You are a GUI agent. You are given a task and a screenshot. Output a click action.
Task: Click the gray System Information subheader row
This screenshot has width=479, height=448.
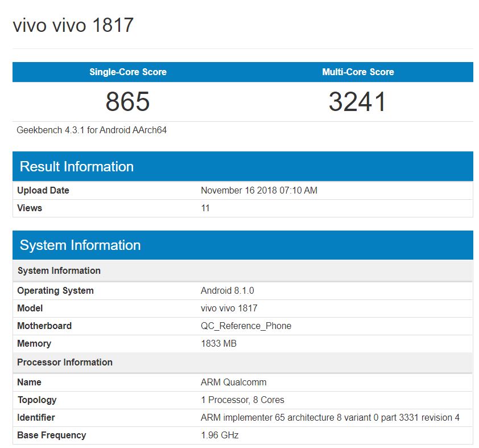(x=243, y=271)
